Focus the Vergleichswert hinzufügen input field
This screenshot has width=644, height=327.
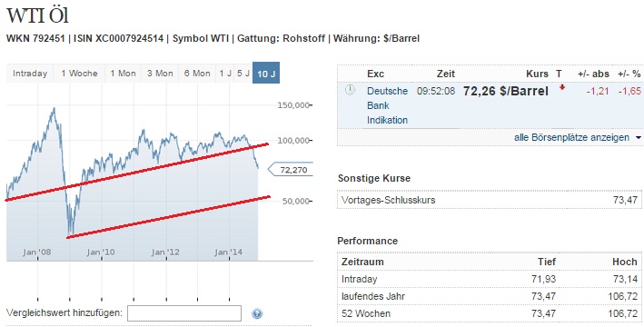[x=184, y=313]
